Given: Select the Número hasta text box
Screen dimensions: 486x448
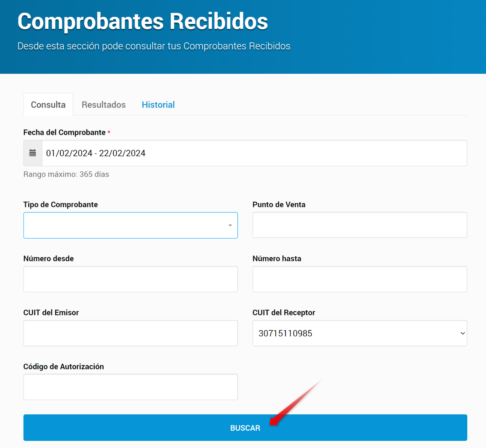Looking at the screenshot, I should point(359,279).
